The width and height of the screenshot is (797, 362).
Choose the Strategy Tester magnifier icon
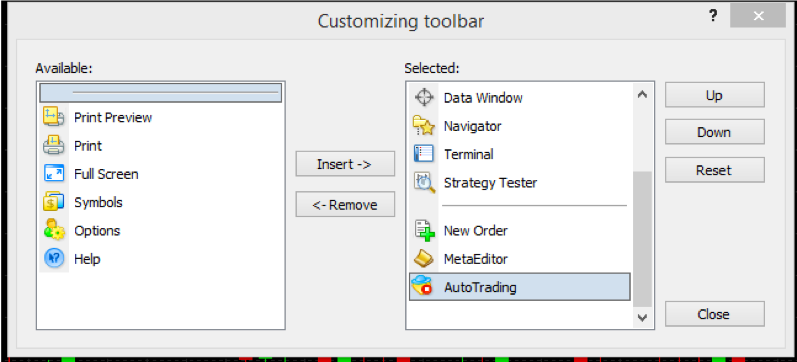point(424,183)
